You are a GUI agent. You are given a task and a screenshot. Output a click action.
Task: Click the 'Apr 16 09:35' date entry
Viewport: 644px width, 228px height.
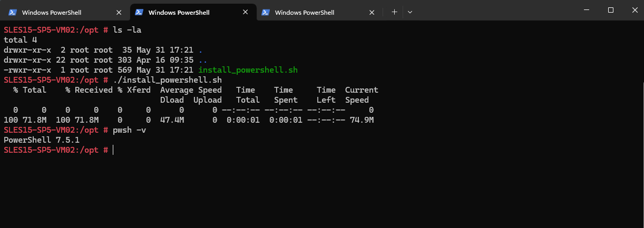pos(165,60)
